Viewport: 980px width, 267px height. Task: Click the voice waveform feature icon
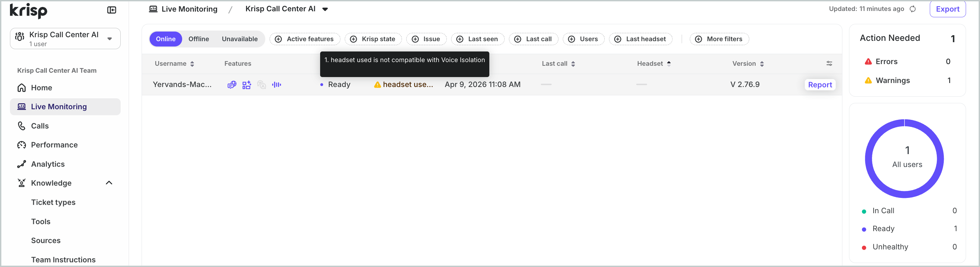[x=277, y=85]
